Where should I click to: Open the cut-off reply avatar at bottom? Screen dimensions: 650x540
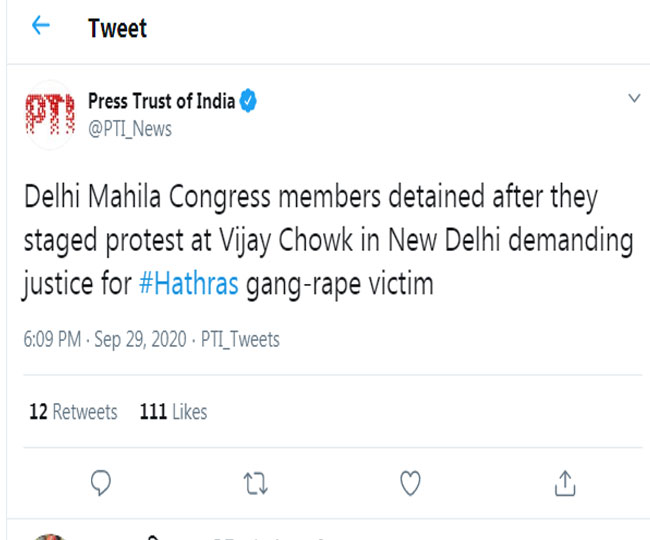click(x=48, y=537)
